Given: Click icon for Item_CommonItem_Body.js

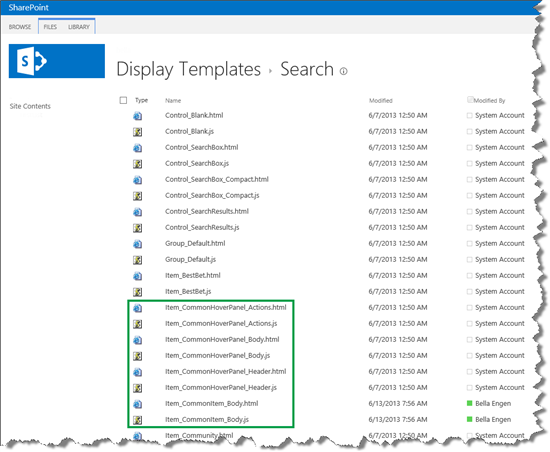Looking at the screenshot, I should click(x=138, y=420).
